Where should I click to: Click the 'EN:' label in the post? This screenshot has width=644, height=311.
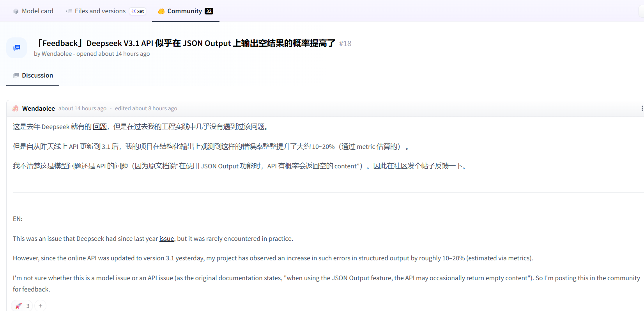tap(18, 219)
